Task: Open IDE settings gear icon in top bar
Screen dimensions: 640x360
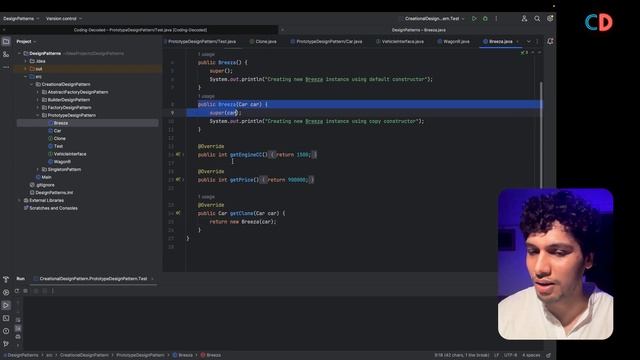Action: coord(550,18)
